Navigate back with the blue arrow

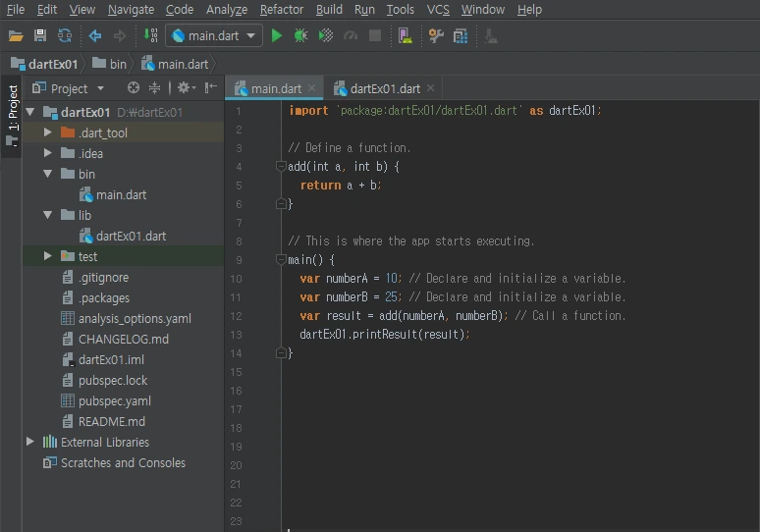pos(95,36)
